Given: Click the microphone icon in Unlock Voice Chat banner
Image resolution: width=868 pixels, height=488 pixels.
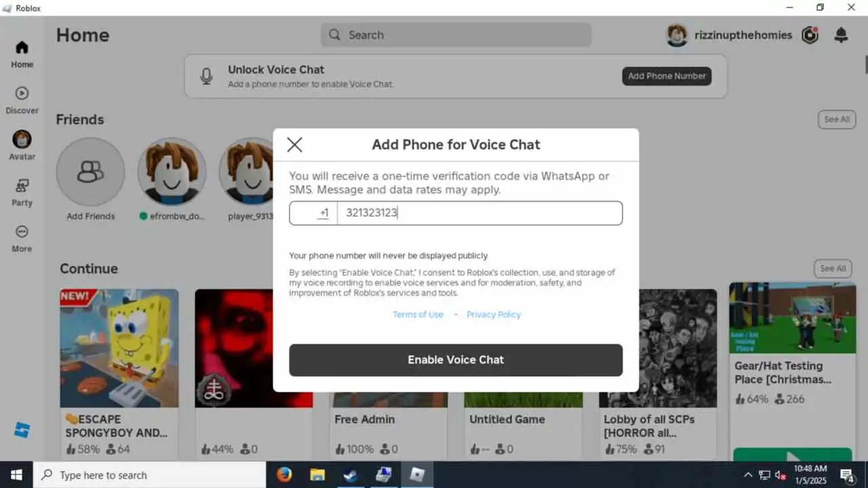Looking at the screenshot, I should point(207,76).
